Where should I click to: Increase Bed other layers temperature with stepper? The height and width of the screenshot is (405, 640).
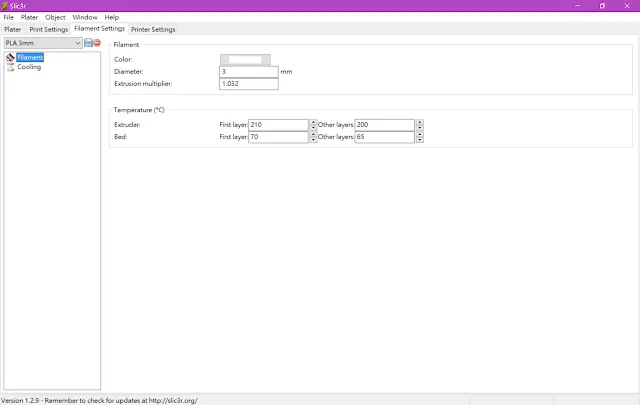click(420, 134)
